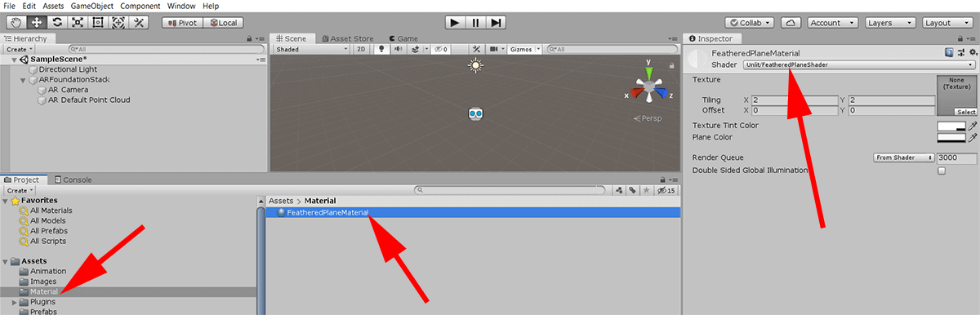Image resolution: width=980 pixels, height=315 pixels.
Task: Open the Shader dropdown
Action: (x=859, y=64)
